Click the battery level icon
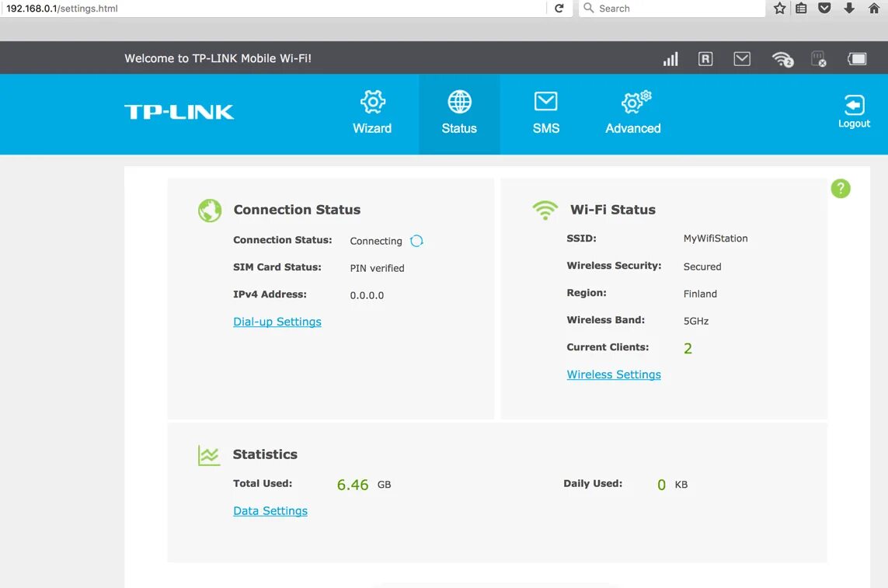The image size is (888, 588). [857, 59]
